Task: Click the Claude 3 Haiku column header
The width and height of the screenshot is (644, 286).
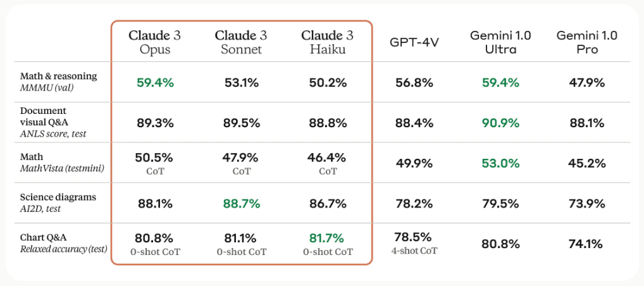Action: coord(327,42)
